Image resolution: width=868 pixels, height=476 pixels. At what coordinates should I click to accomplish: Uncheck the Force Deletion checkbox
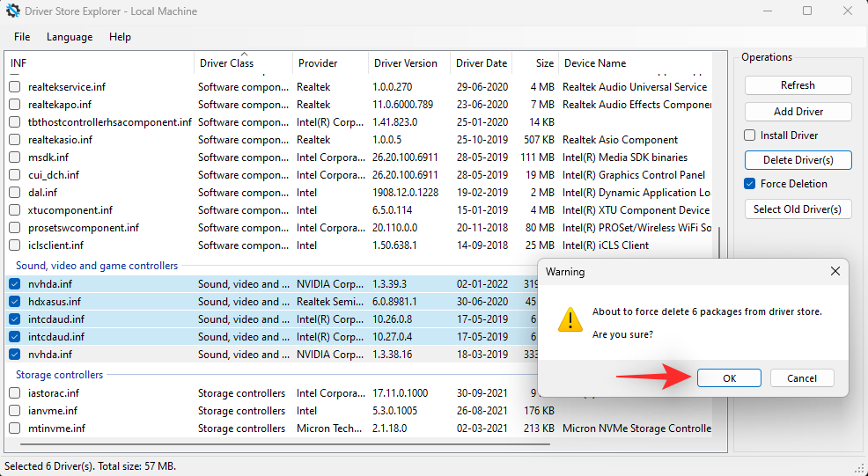point(750,184)
